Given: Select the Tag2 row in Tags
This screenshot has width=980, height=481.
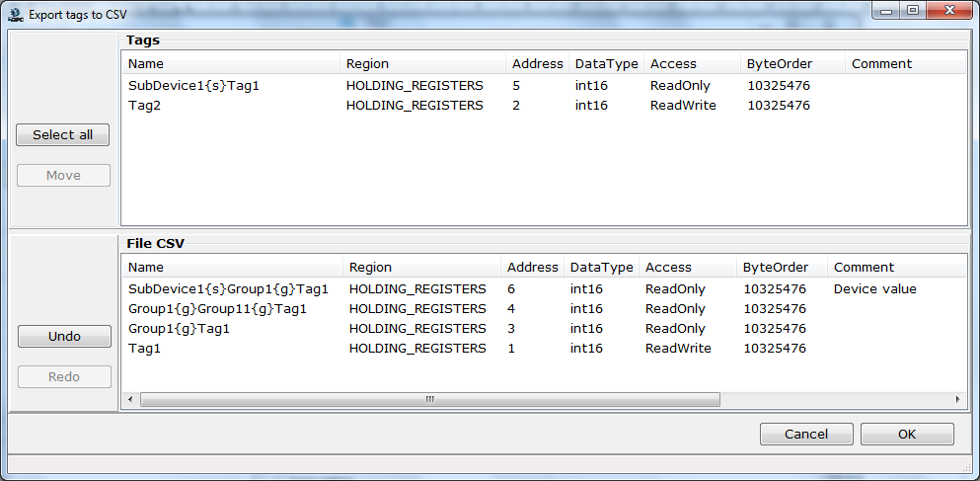Looking at the screenshot, I should coord(544,106).
